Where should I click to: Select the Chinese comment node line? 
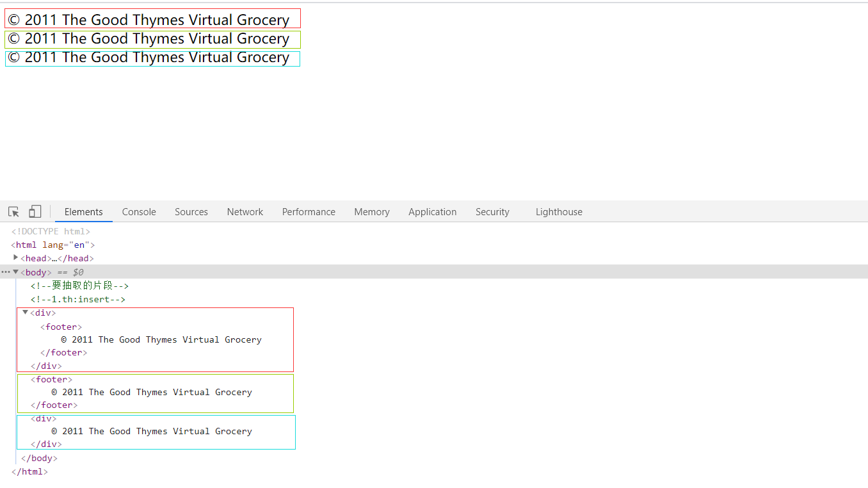[79, 286]
